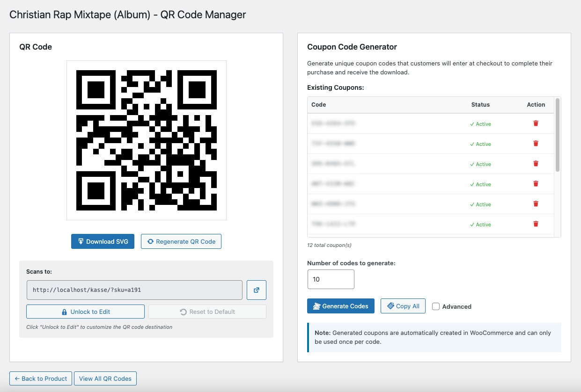Image resolution: width=581 pixels, height=392 pixels.
Task: Open View All QR Codes
Action: click(x=105, y=378)
